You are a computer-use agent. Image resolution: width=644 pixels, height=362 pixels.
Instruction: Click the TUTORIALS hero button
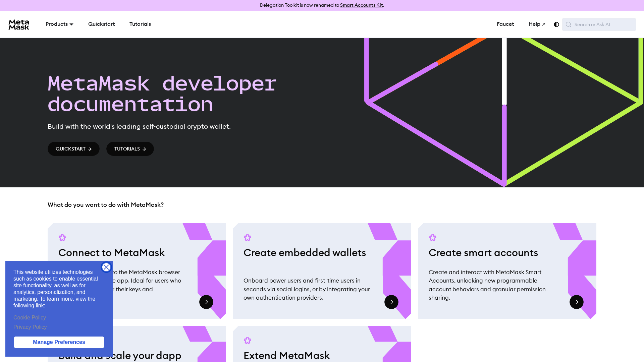pos(130,149)
